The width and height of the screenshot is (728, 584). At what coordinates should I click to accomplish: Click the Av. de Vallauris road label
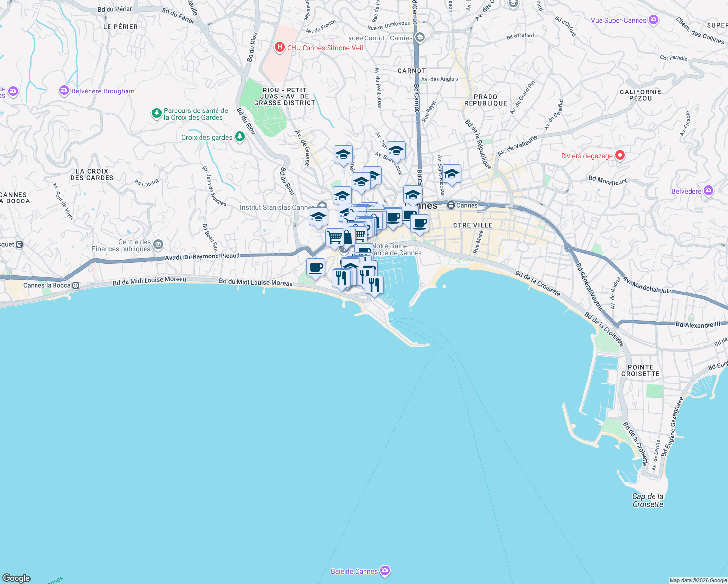click(517, 146)
